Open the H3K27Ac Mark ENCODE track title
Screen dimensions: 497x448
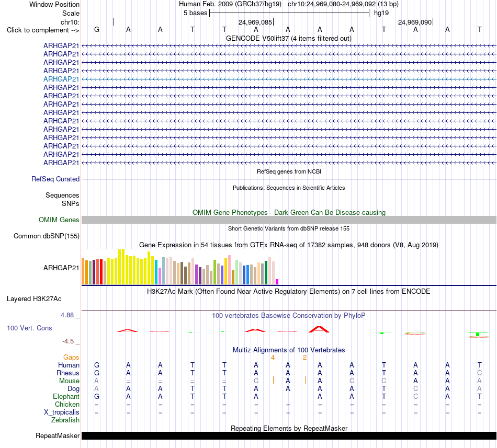288,291
